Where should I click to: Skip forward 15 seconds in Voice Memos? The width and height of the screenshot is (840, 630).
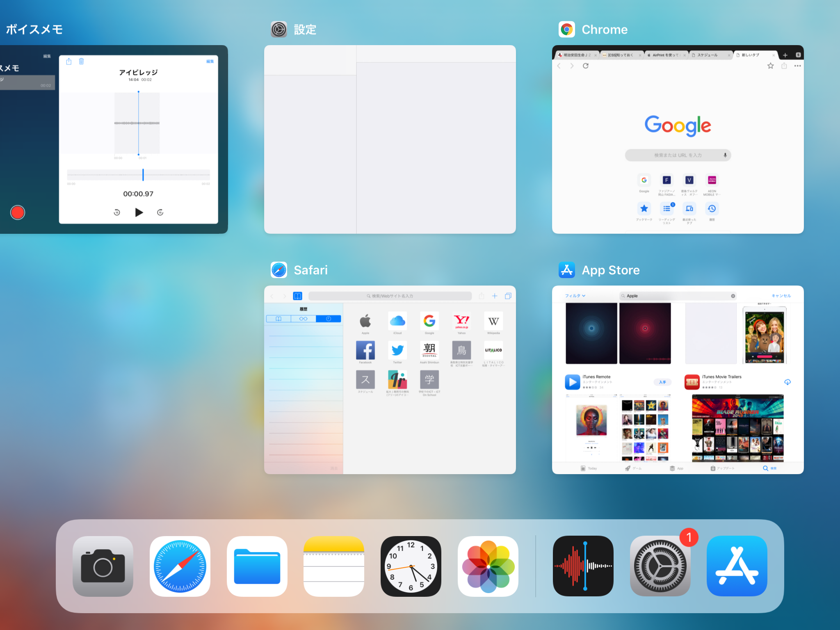click(160, 212)
